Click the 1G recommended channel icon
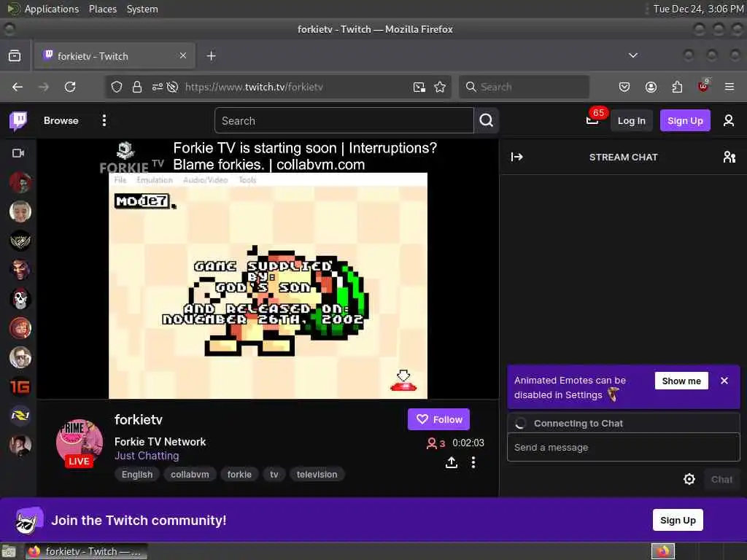 tap(20, 386)
